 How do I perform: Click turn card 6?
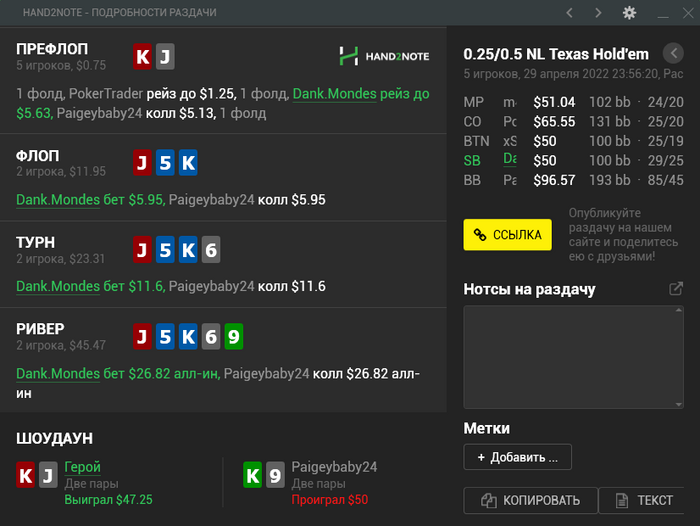coord(211,250)
